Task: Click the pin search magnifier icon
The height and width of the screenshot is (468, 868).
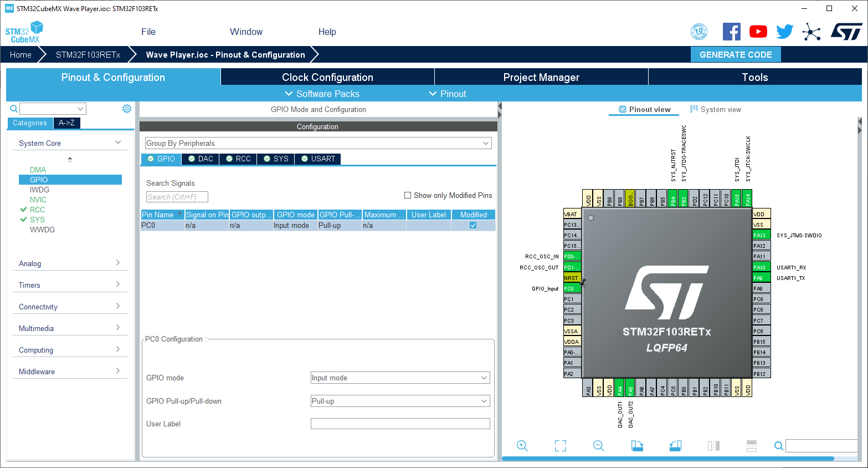Action: (779, 446)
